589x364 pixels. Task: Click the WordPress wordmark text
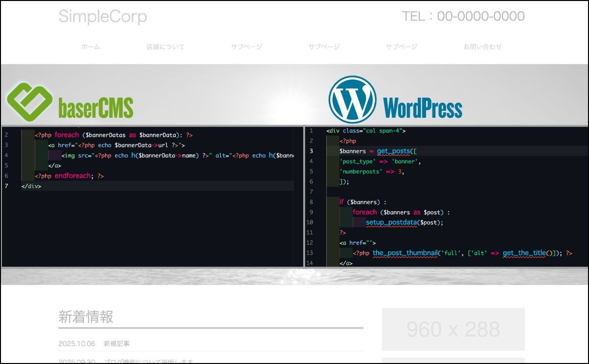pos(422,108)
